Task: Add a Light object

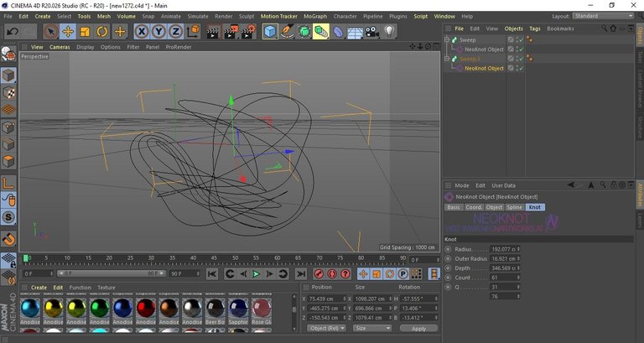Action: point(389,32)
